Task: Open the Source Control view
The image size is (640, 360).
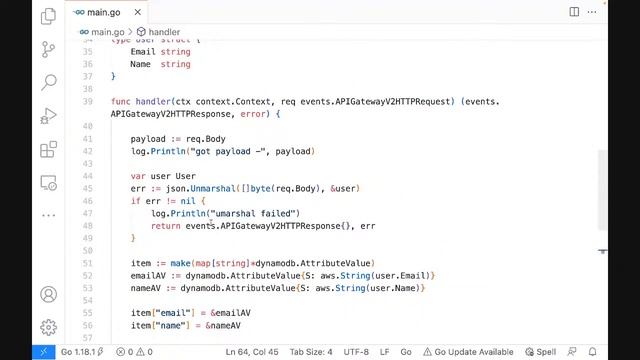Action: (48, 49)
